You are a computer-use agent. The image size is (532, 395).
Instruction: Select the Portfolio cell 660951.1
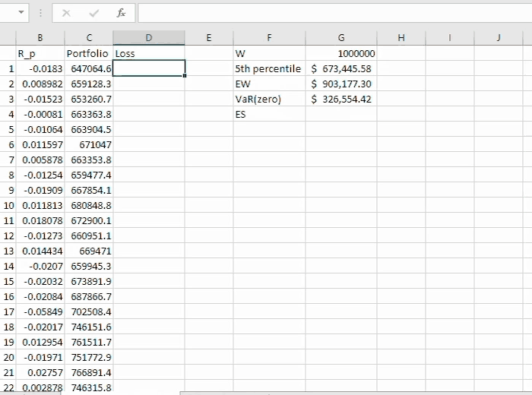(89, 235)
